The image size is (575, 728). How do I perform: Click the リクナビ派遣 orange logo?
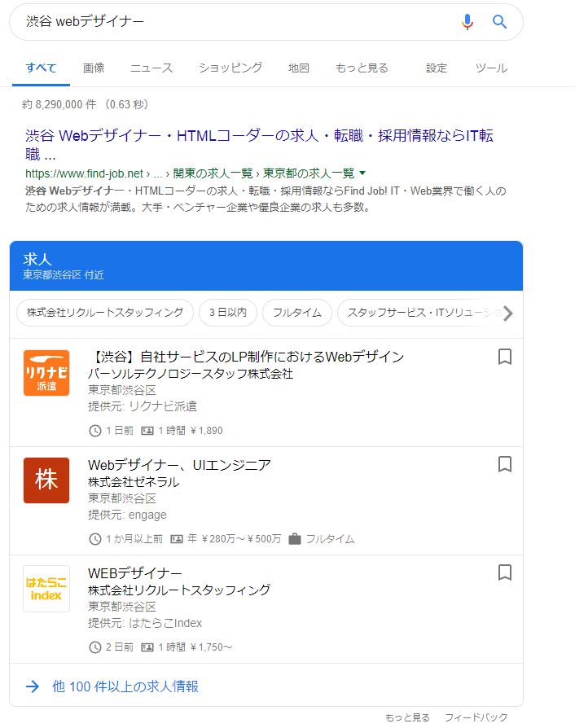click(46, 373)
